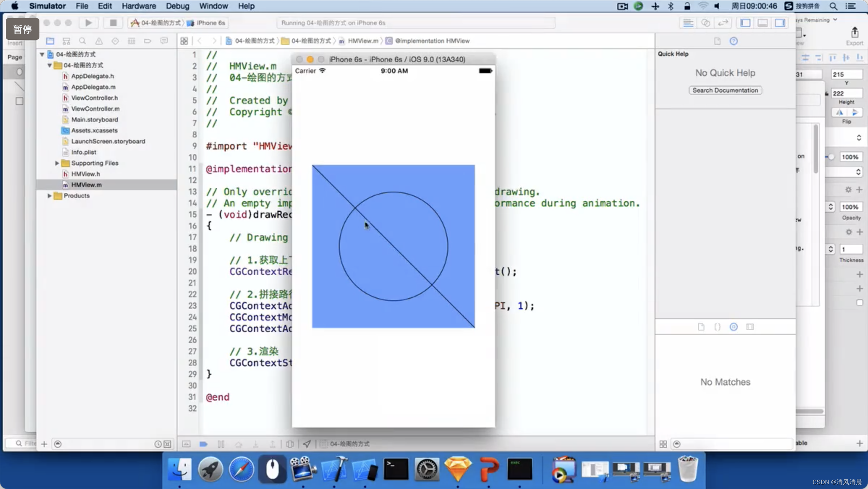Image resolution: width=868 pixels, height=489 pixels.
Task: Open the File menu
Action: click(x=82, y=6)
